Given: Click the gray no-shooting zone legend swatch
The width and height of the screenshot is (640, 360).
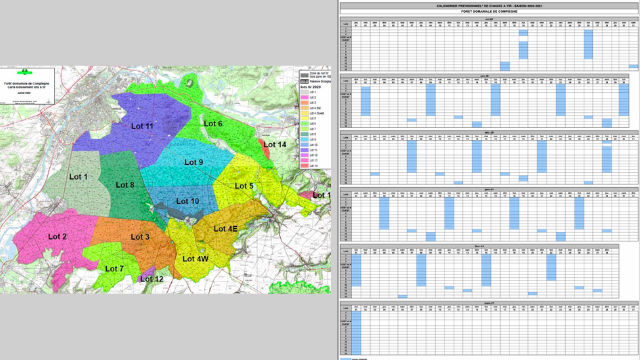Looking at the screenshot, I should 304,75.
